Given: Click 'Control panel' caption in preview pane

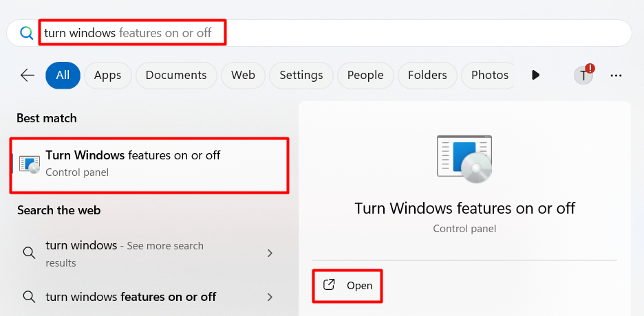Looking at the screenshot, I should point(464,229).
